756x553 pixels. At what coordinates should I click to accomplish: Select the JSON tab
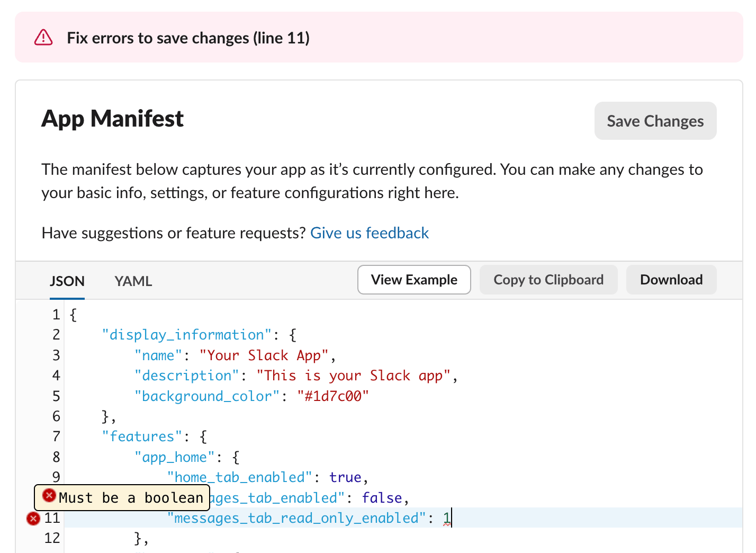[67, 281]
